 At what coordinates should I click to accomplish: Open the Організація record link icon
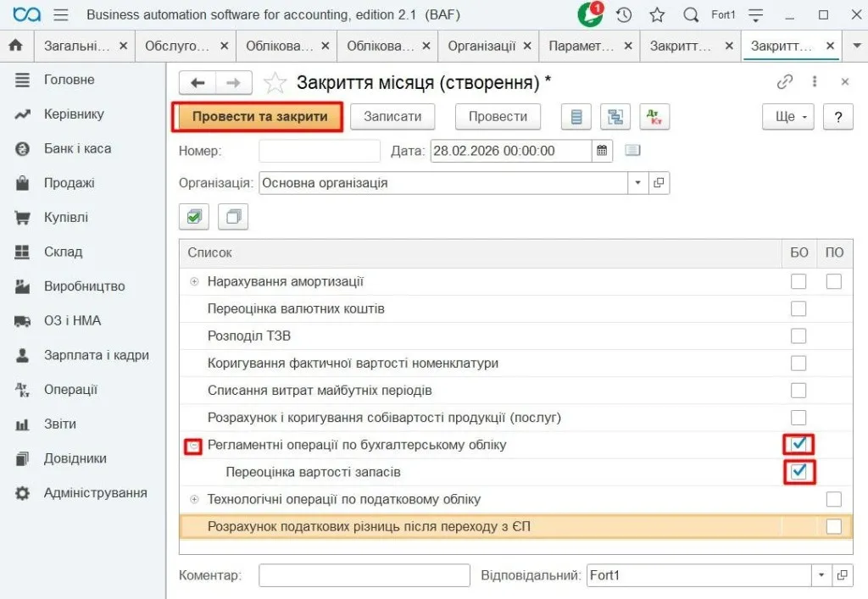[x=658, y=183]
